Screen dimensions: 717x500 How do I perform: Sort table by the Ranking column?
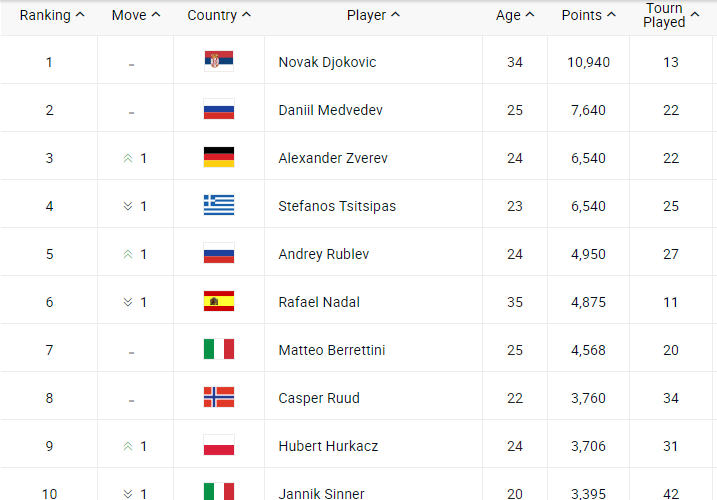[x=52, y=15]
